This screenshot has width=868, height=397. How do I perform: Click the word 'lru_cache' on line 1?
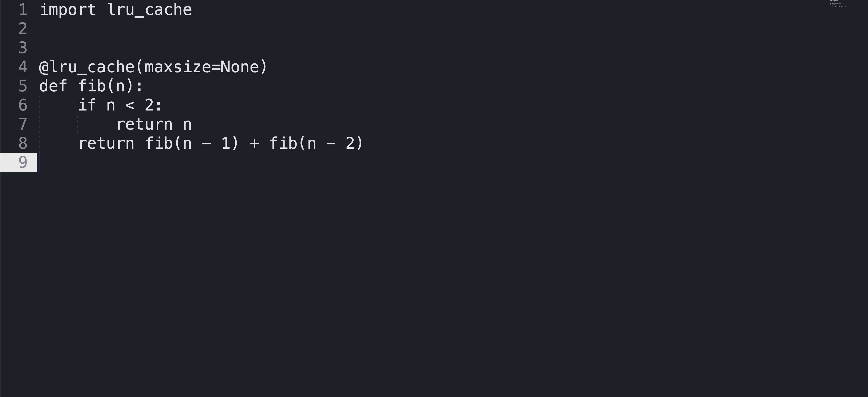tap(150, 10)
